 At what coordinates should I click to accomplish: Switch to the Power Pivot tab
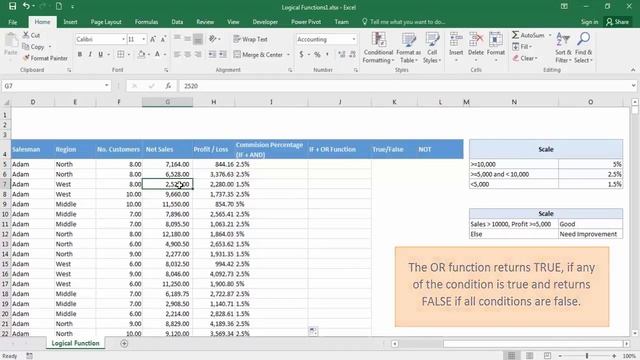point(306,22)
